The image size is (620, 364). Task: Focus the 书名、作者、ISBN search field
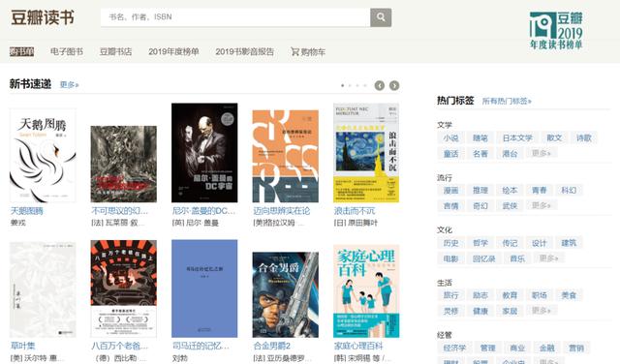pos(235,17)
